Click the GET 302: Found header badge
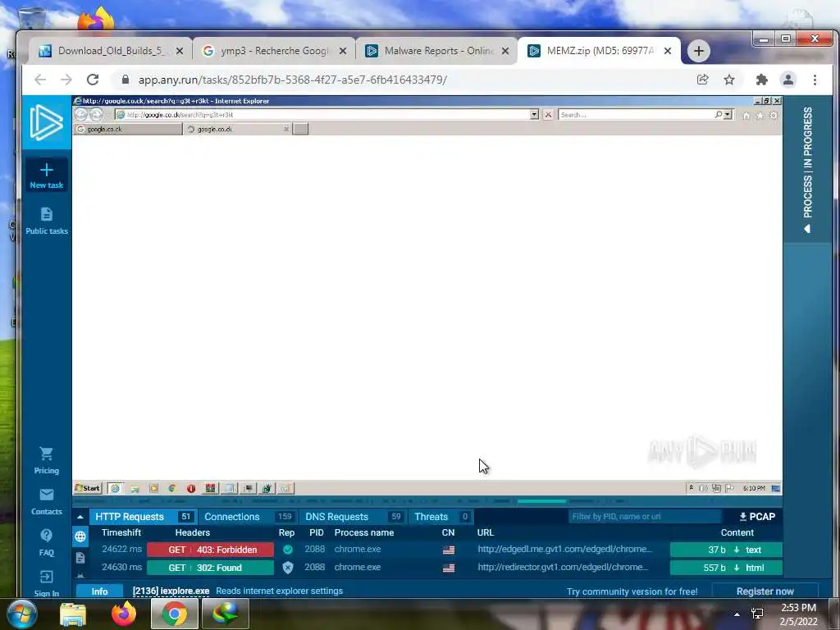840x630 pixels. (x=211, y=568)
